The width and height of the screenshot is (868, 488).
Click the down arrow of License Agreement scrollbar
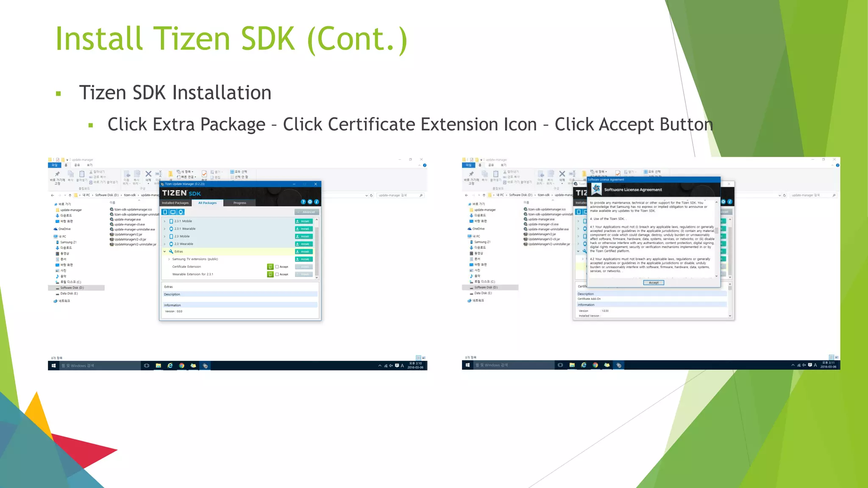pos(717,276)
